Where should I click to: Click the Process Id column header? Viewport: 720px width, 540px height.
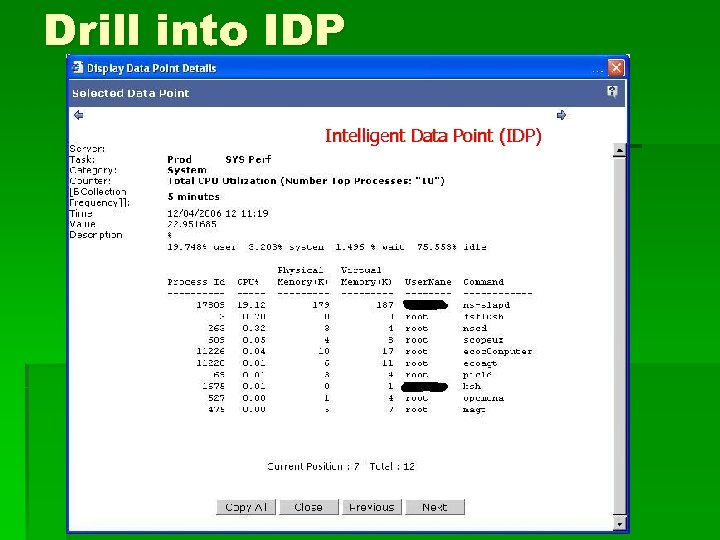point(196,282)
